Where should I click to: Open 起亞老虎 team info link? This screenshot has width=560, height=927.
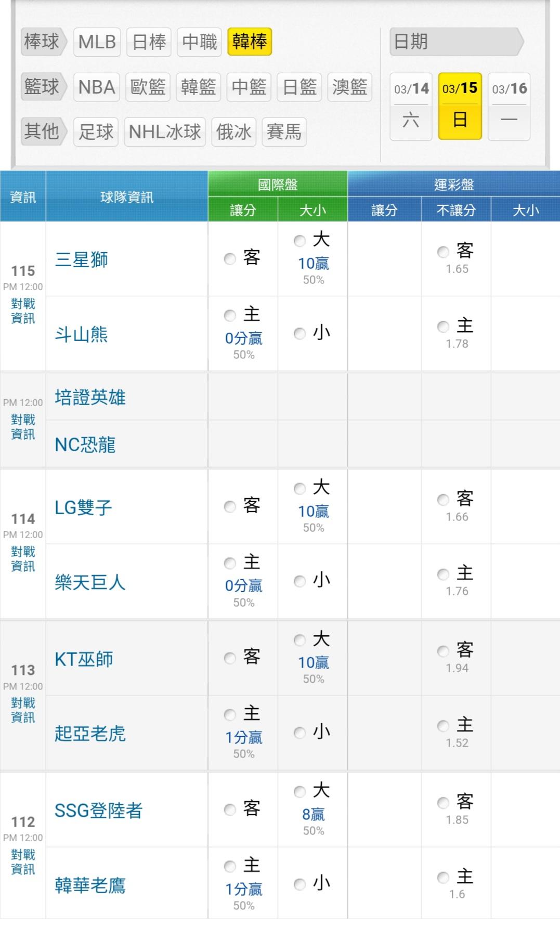[x=90, y=734]
